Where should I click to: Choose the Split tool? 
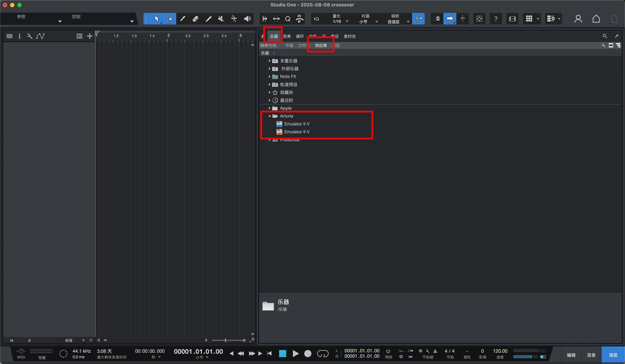183,19
